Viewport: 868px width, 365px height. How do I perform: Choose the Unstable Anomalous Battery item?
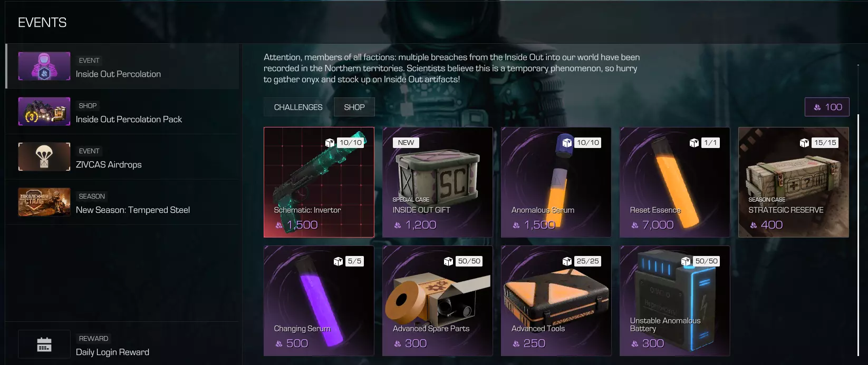pos(675,301)
